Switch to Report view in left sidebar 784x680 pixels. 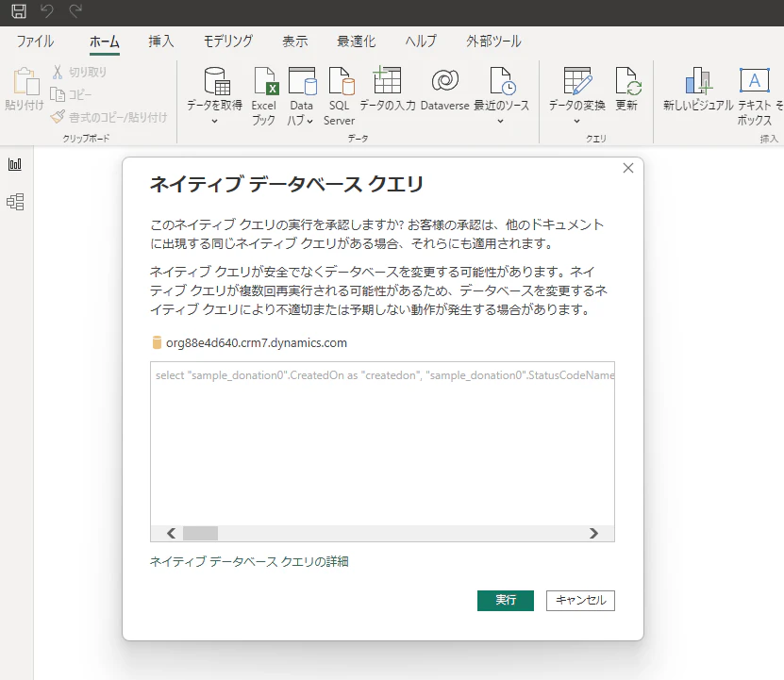coord(15,164)
